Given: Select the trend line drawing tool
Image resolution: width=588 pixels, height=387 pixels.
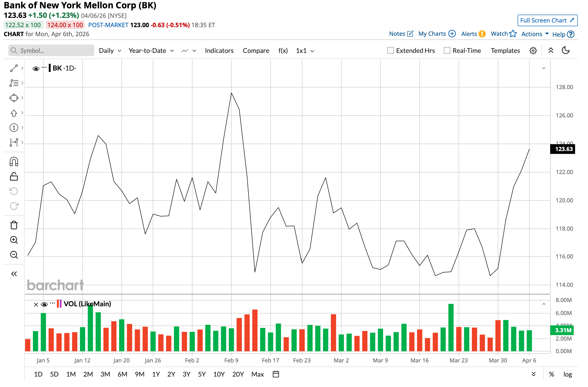Looking at the screenshot, I should (14, 68).
